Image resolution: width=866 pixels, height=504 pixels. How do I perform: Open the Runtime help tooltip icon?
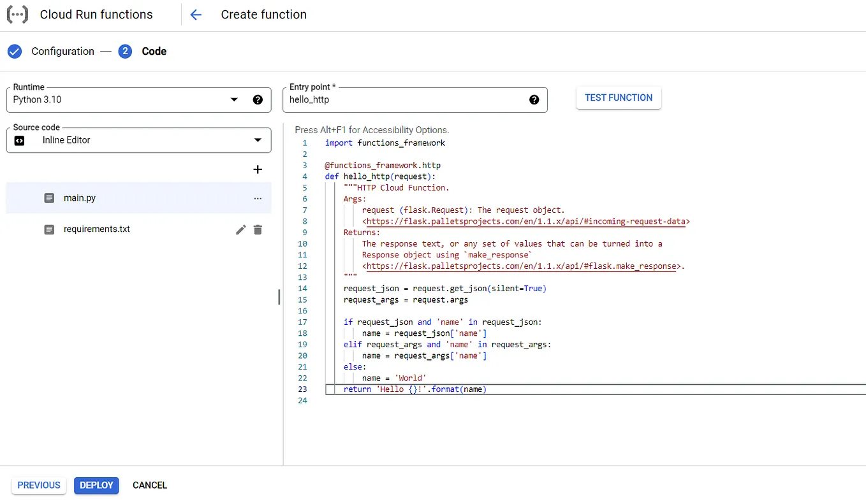tap(257, 99)
